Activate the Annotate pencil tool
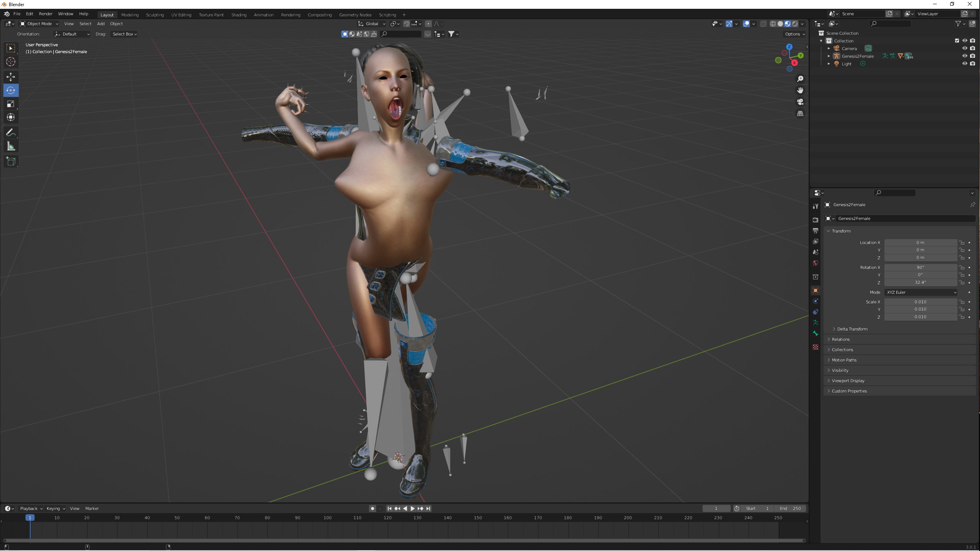 [11, 133]
